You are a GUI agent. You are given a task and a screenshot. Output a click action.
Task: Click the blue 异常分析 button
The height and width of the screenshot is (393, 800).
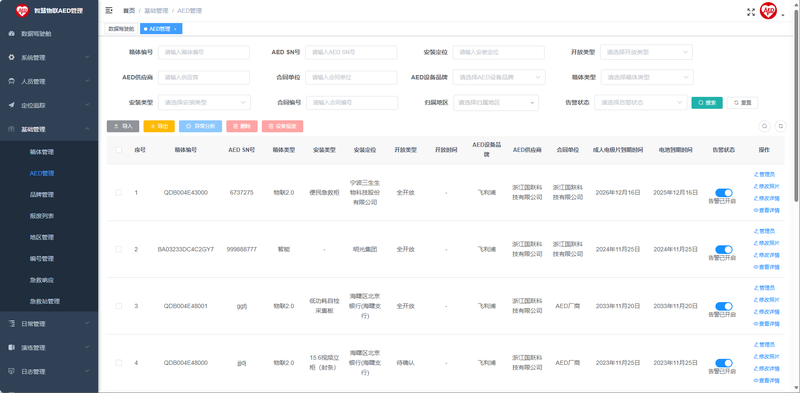coord(201,126)
